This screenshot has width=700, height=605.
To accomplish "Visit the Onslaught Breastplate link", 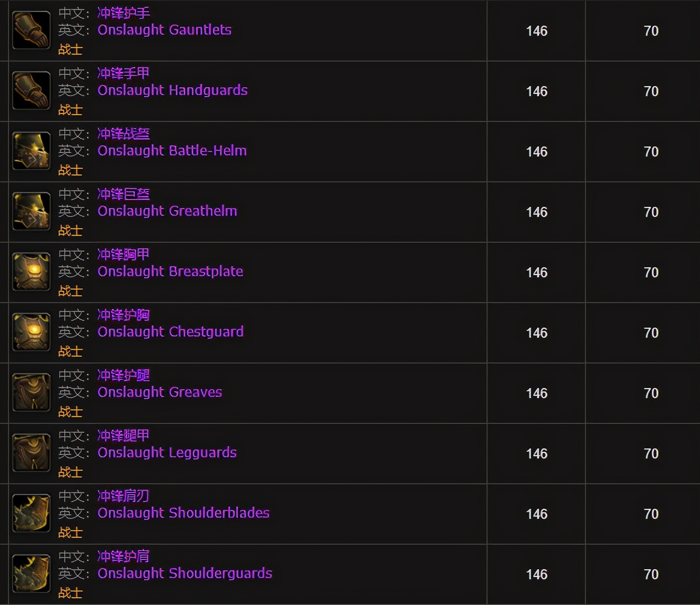I will click(x=170, y=271).
